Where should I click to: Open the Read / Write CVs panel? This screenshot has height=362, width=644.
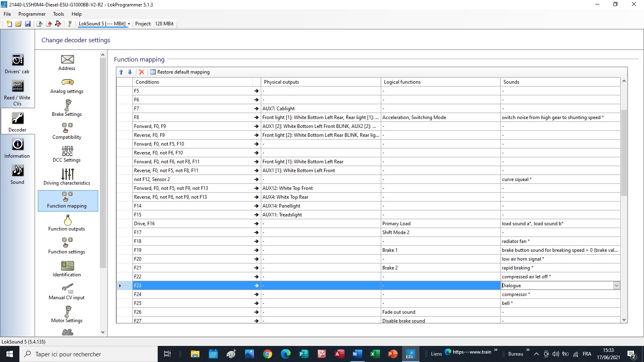[17, 93]
